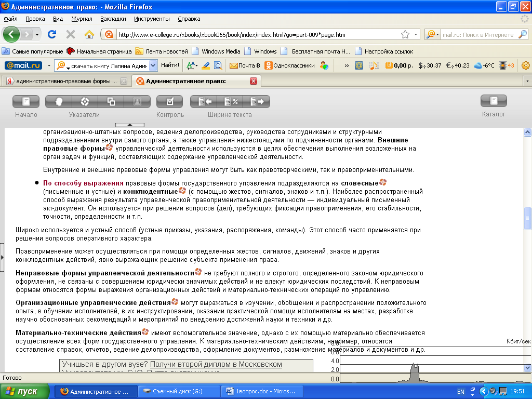
Task: Narrow text width with left-arrow icon
Action: [204, 101]
